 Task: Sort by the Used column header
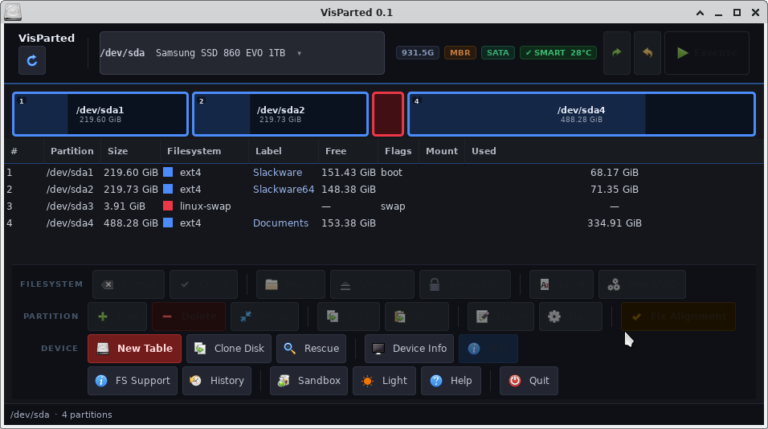pos(484,151)
